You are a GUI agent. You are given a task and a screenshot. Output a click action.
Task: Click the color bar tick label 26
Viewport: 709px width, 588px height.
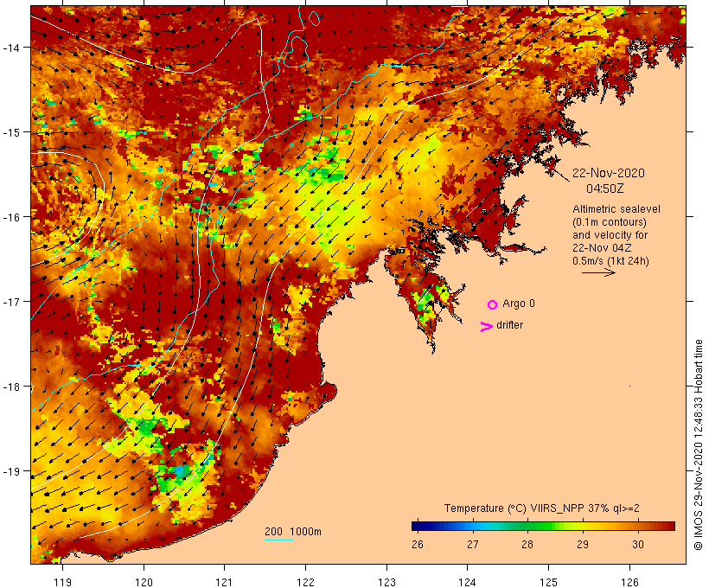click(x=418, y=545)
